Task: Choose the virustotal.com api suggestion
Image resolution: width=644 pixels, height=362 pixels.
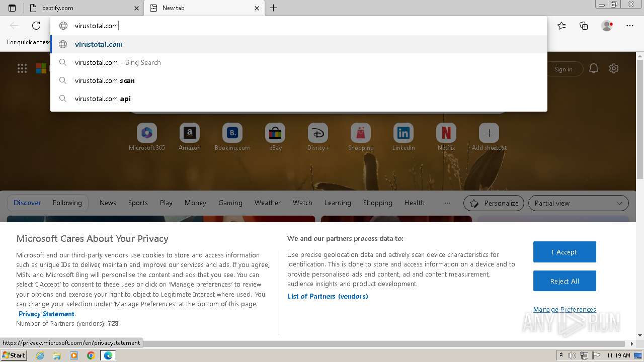Action: point(299,99)
